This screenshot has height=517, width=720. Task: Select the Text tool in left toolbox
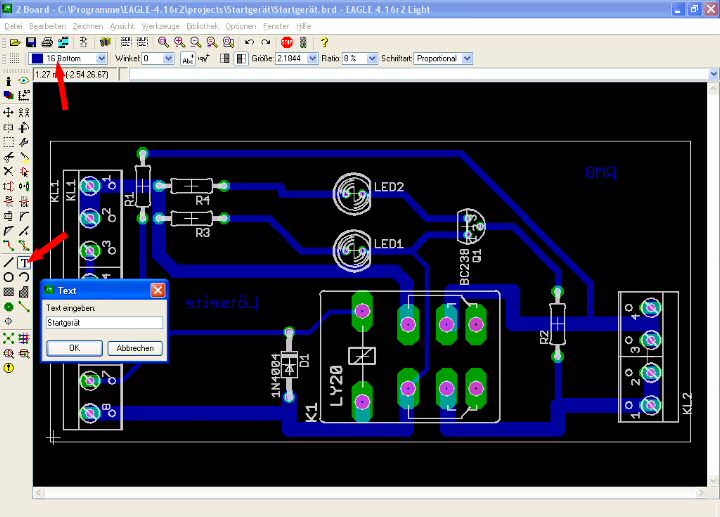[x=24, y=262]
